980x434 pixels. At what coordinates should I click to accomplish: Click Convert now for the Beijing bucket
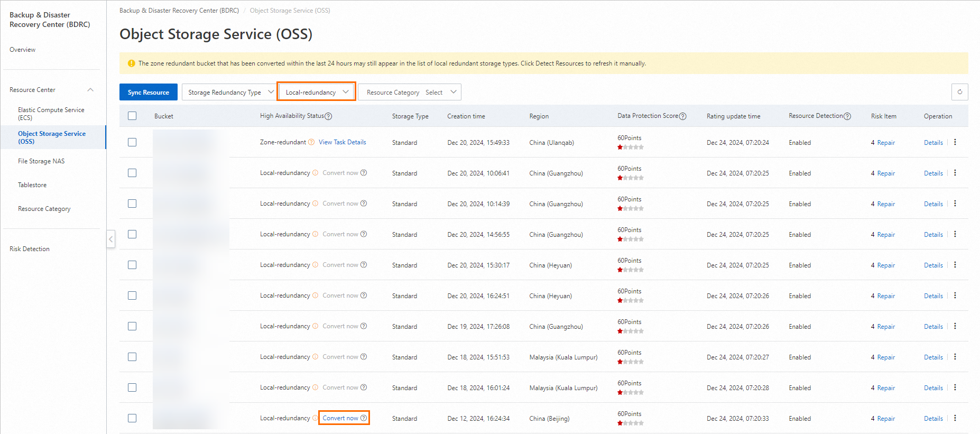click(340, 418)
